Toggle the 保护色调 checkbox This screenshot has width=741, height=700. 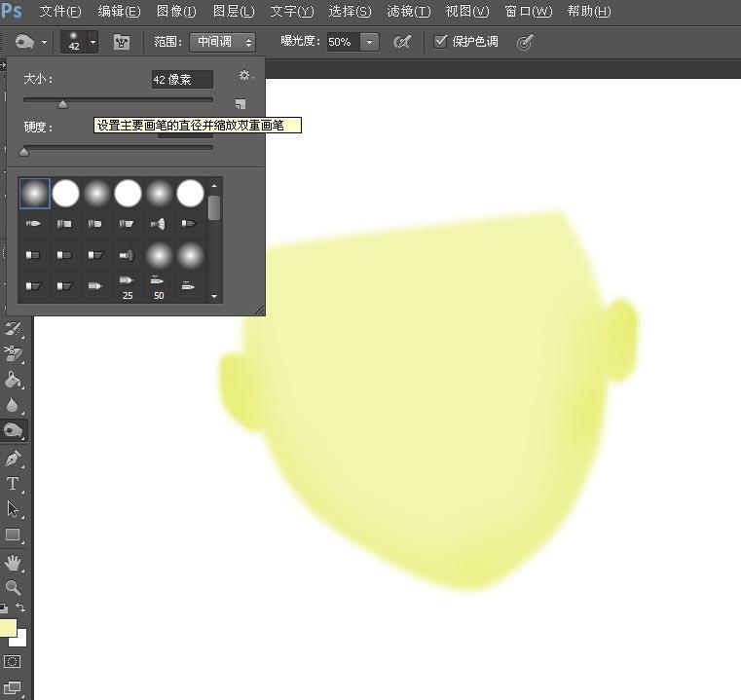click(x=440, y=42)
